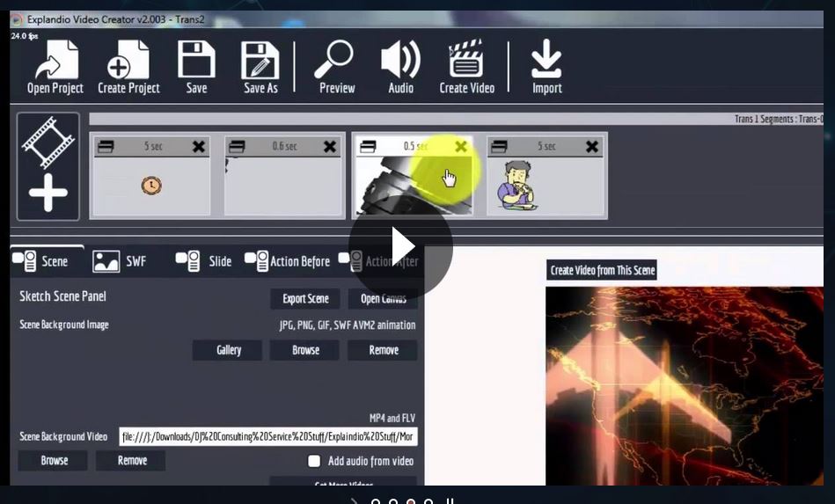835x504 pixels.
Task: Browse for a scene background video
Action: click(x=54, y=460)
